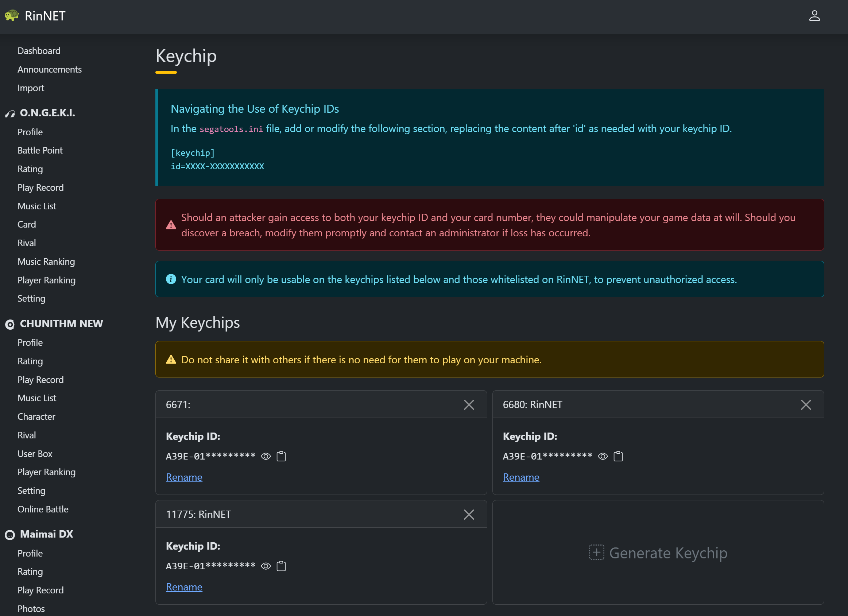Open Dashboard from the sidebar
This screenshot has width=848, height=616.
tap(39, 51)
